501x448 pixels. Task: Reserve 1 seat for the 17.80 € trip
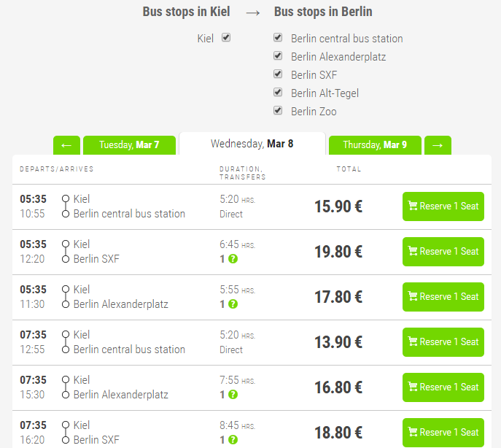pos(443,297)
